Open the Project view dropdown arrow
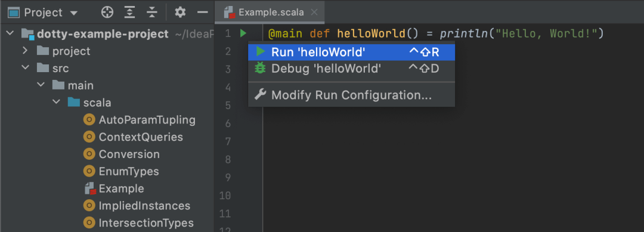 coord(74,13)
